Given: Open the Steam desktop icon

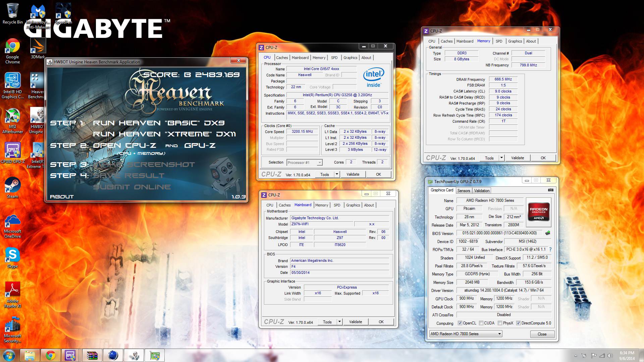Looking at the screenshot, I should point(12,188).
